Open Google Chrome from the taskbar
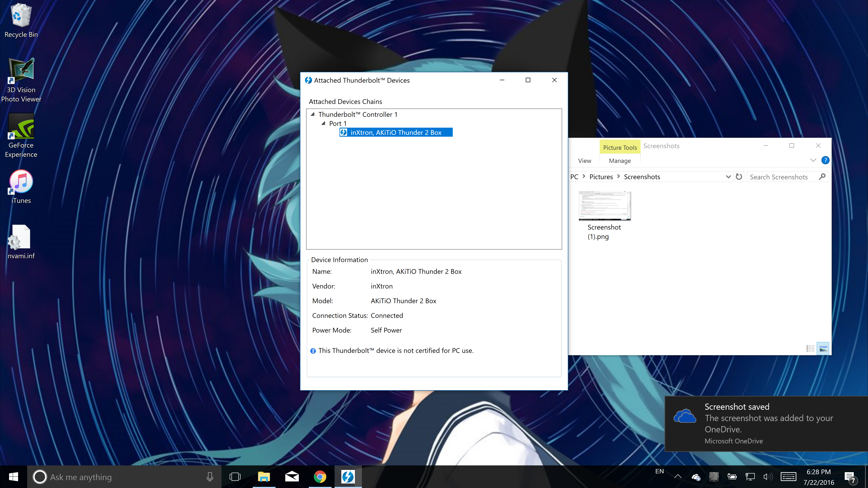 point(320,477)
